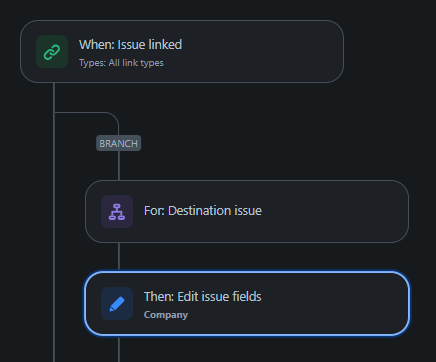Screen dimensions: 436x362
Task: Select the BRANCH label tag
Action: click(119, 143)
